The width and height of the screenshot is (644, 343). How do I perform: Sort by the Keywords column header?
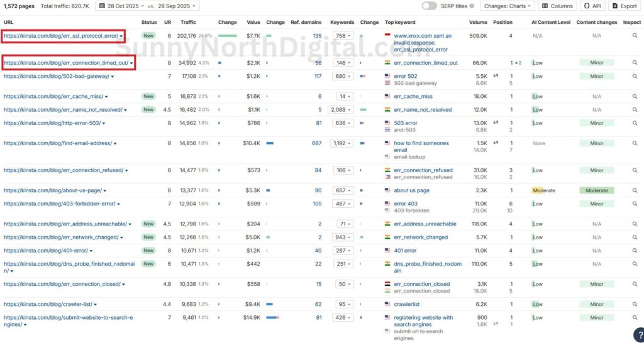click(x=342, y=22)
